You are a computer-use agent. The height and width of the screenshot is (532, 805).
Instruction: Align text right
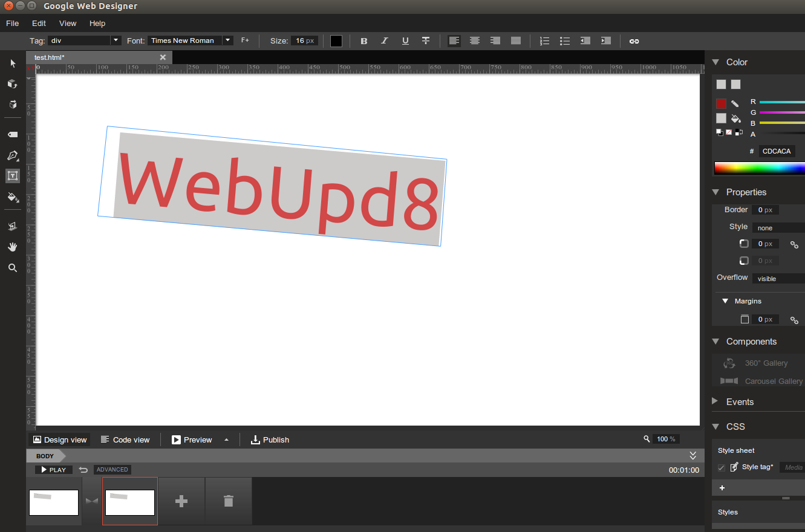(495, 41)
